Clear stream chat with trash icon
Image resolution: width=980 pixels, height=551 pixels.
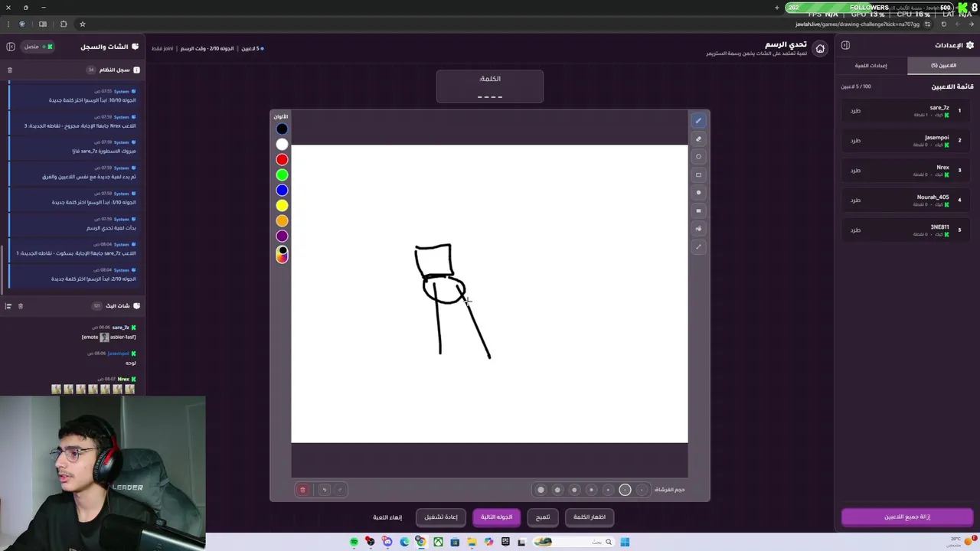point(21,306)
